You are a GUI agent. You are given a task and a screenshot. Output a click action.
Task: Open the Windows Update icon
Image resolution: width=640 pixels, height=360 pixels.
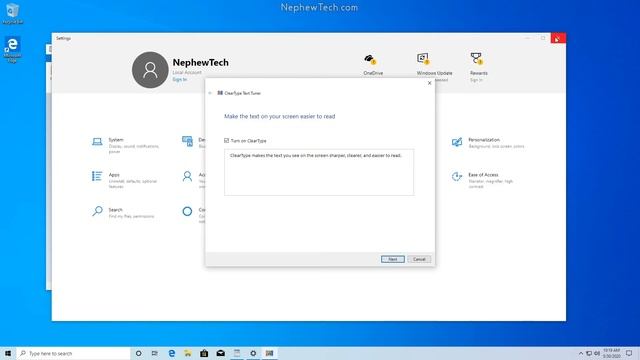(423, 59)
